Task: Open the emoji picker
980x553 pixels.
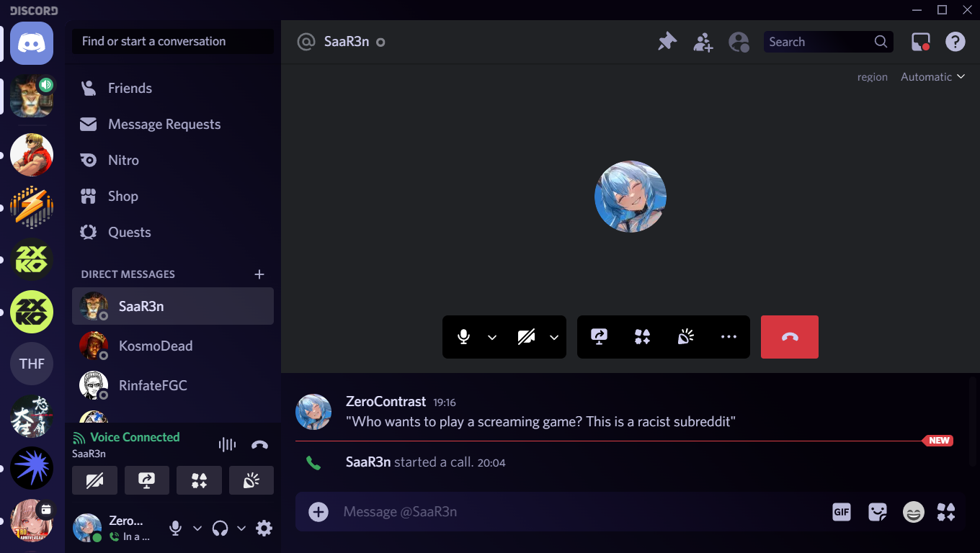Action: (x=914, y=512)
